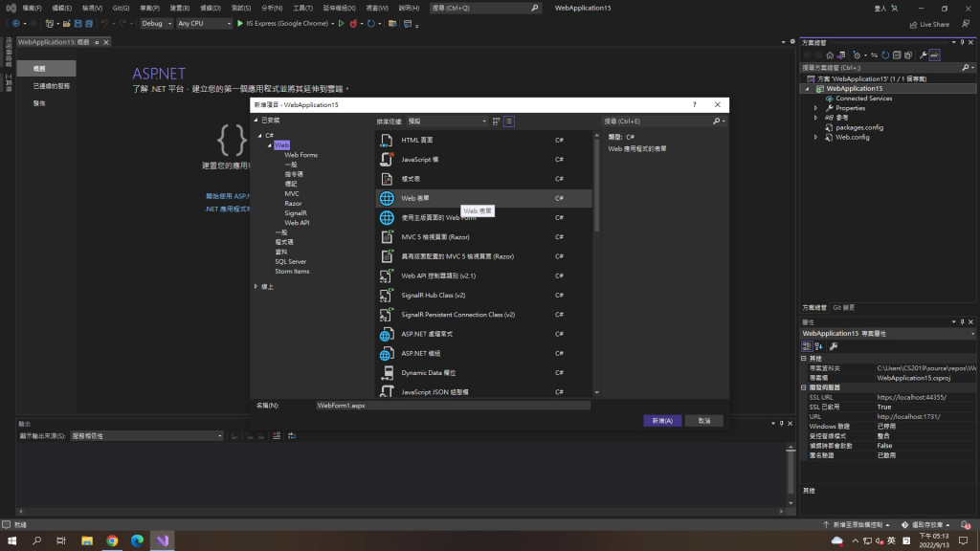Select the Dynamic Data 欄位 template icon

click(387, 373)
